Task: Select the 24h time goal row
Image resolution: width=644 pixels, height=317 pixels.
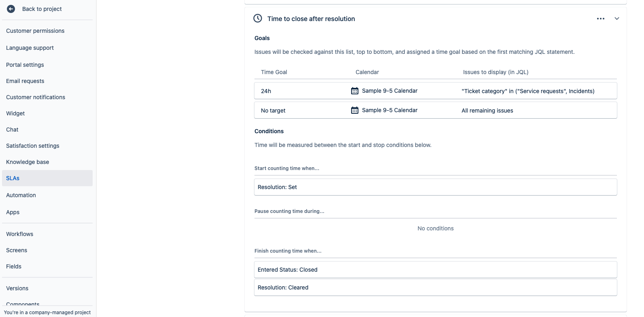Action: pyautogui.click(x=266, y=91)
